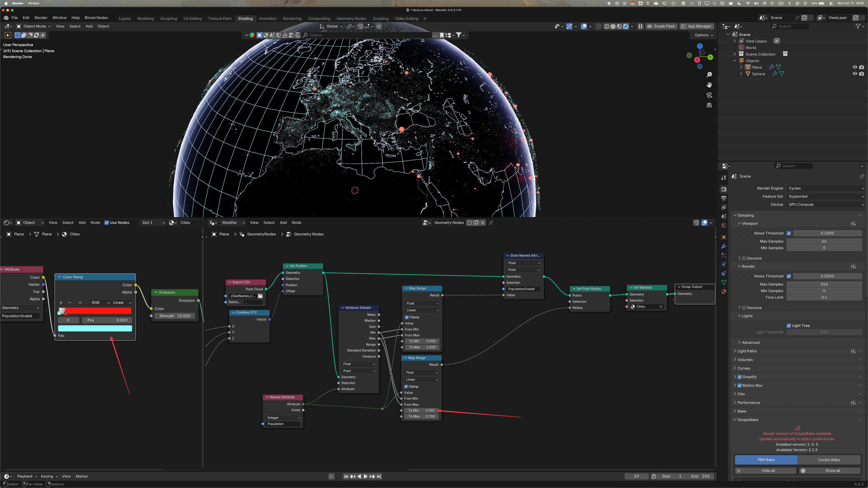868x488 pixels.
Task: Switch to Compositing workspace tab
Action: pyautogui.click(x=319, y=19)
